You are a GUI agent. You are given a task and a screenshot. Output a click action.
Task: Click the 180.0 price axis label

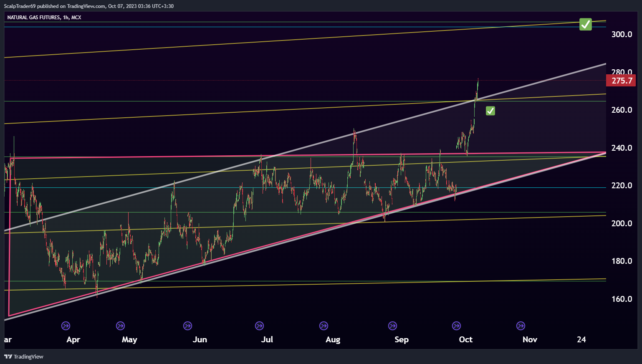coord(622,261)
